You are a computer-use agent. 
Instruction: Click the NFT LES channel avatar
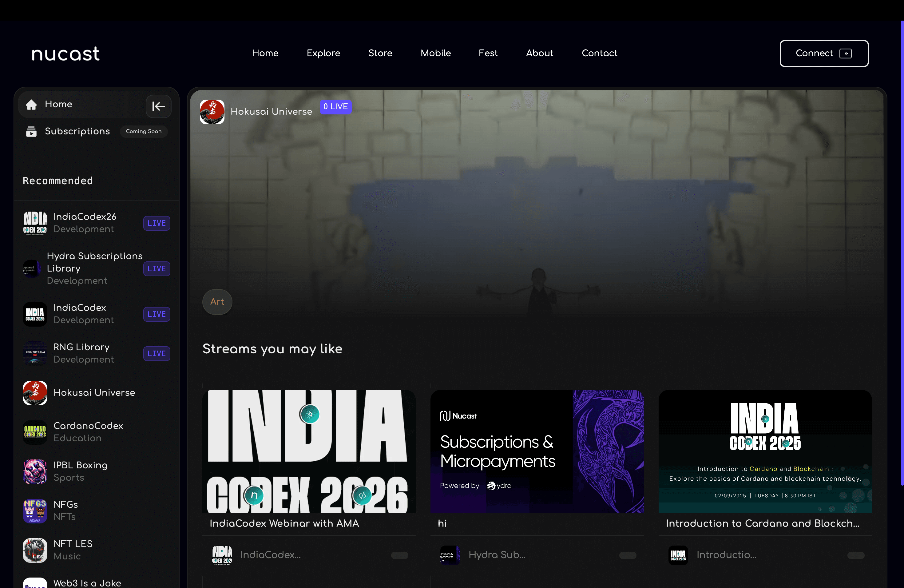coord(35,550)
